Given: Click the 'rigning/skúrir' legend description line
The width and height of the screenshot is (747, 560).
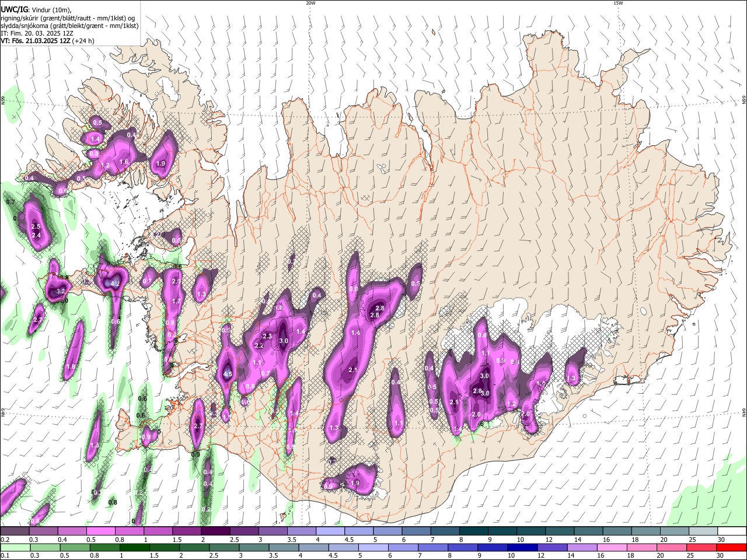Looking at the screenshot, I should pos(68,18).
